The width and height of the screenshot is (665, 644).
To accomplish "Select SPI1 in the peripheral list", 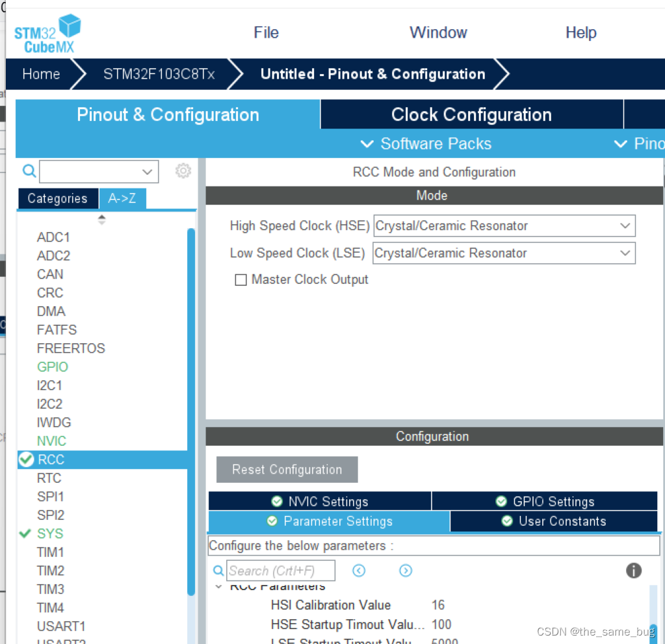I will point(51,496).
